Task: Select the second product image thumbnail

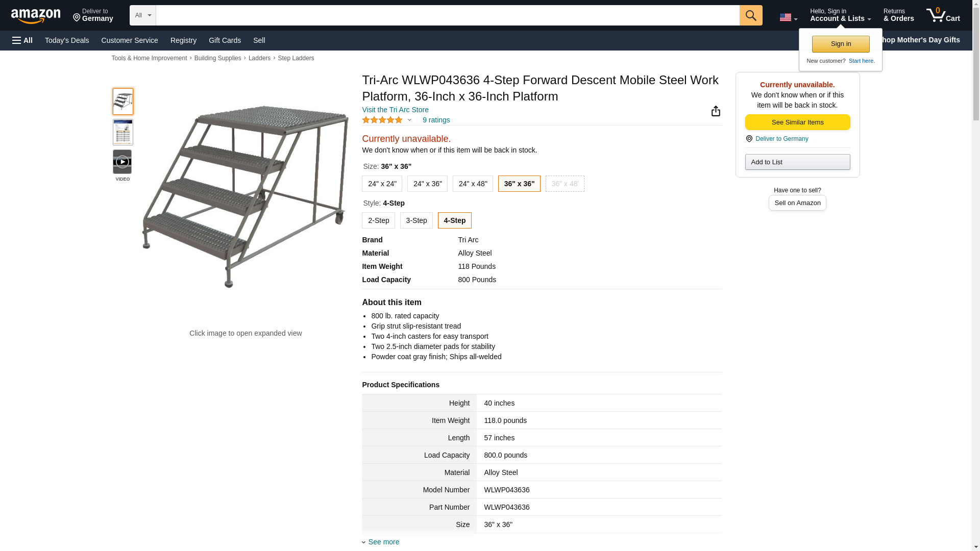Action: pos(123,132)
